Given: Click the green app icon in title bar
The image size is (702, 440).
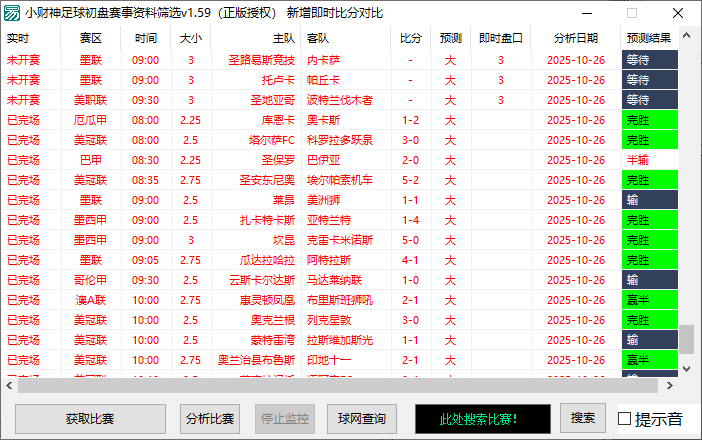Looking at the screenshot, I should 12,13.
